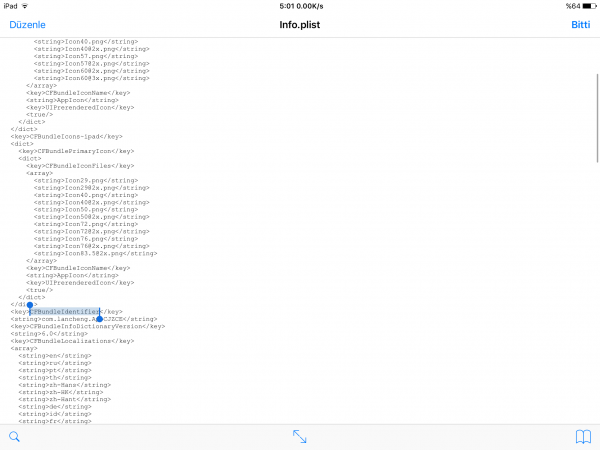This screenshot has height=450, width=600.
Task: Tap the Icon83.5@2x.png string line
Action: click(x=95, y=253)
